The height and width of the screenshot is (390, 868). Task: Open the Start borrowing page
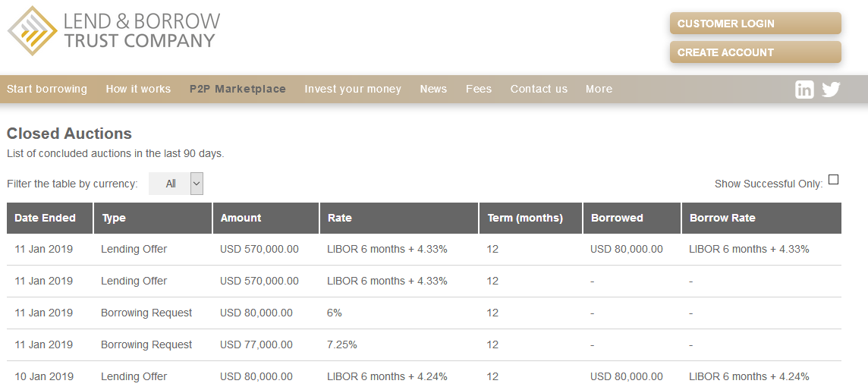tap(47, 89)
